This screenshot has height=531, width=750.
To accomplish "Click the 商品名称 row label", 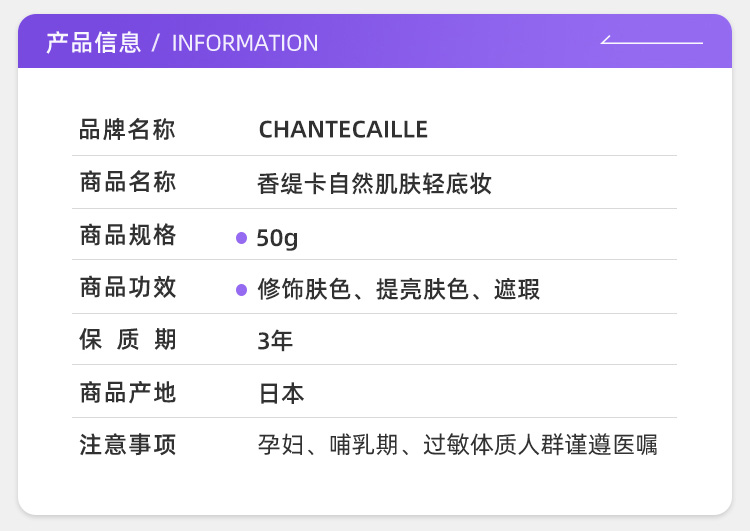I will pos(128,183).
